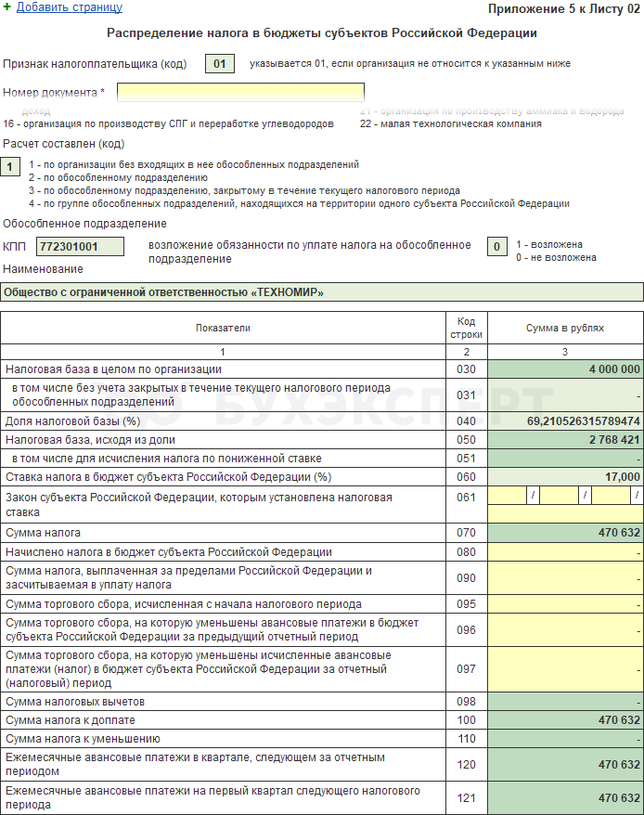The height and width of the screenshot is (815, 644).
Task: Click line 050 value 2 768 421
Action: click(565, 440)
